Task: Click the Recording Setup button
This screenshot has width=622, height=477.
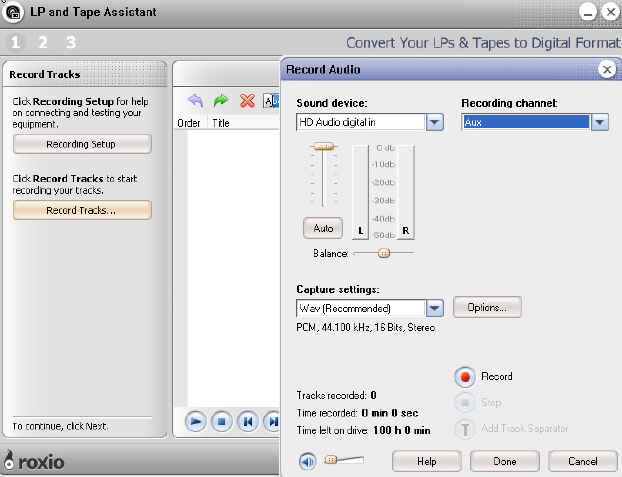Action: 82,144
